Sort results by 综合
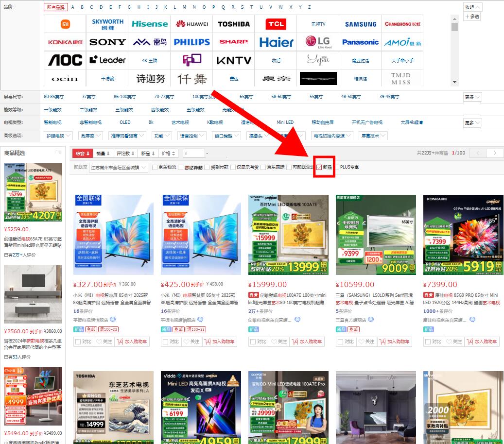504x444 pixels. (83, 154)
